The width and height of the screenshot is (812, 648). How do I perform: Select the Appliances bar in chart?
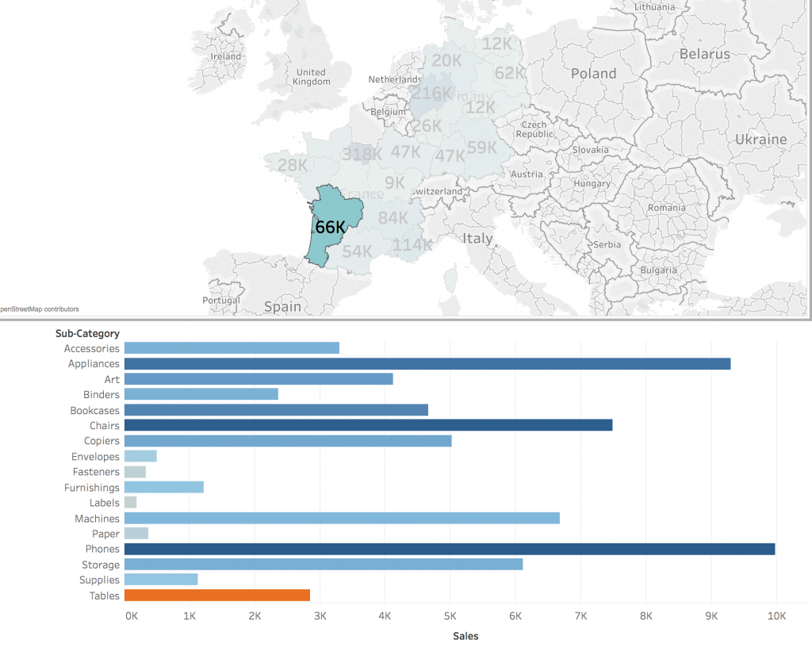(x=427, y=364)
